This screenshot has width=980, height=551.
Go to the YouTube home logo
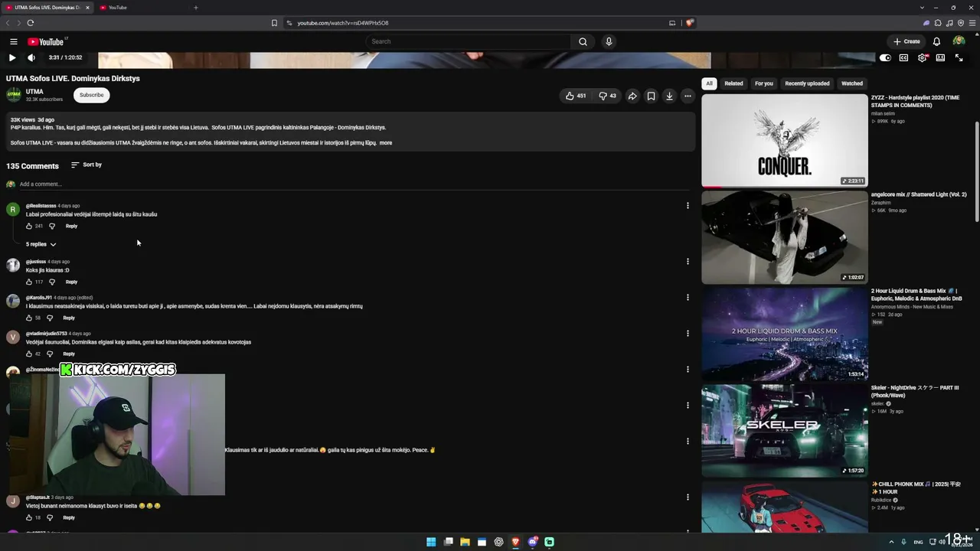47,41
